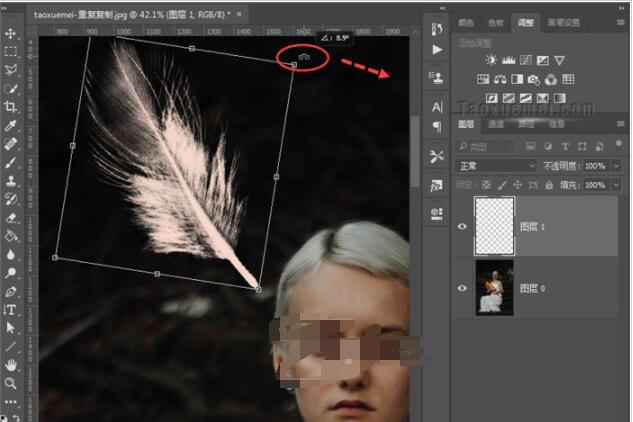Toggle visibility of 图层 1
The height and width of the screenshot is (422, 633).
[462, 227]
